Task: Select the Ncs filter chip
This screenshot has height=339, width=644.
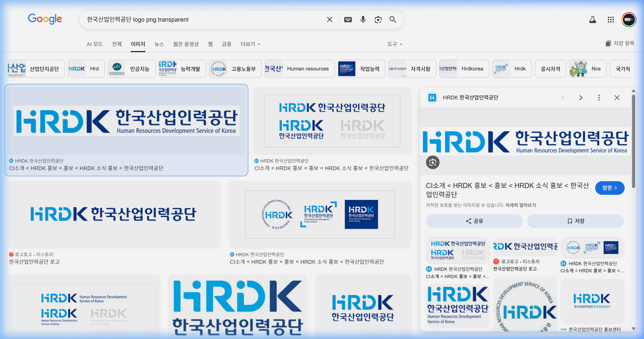Action: (588, 69)
